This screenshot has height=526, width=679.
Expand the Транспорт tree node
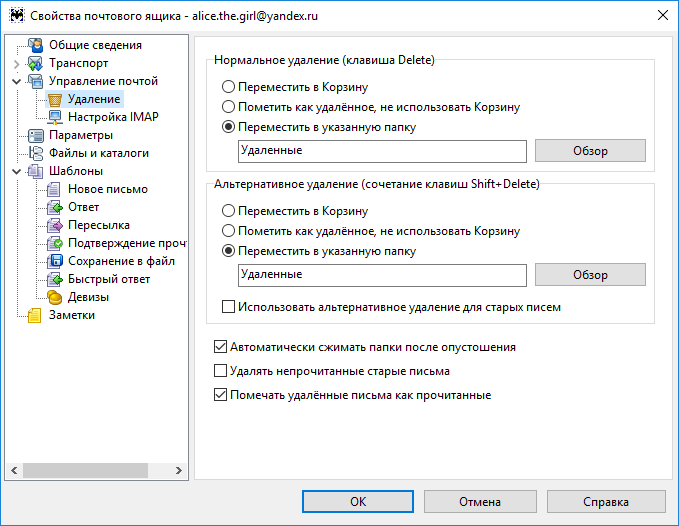click(17, 63)
